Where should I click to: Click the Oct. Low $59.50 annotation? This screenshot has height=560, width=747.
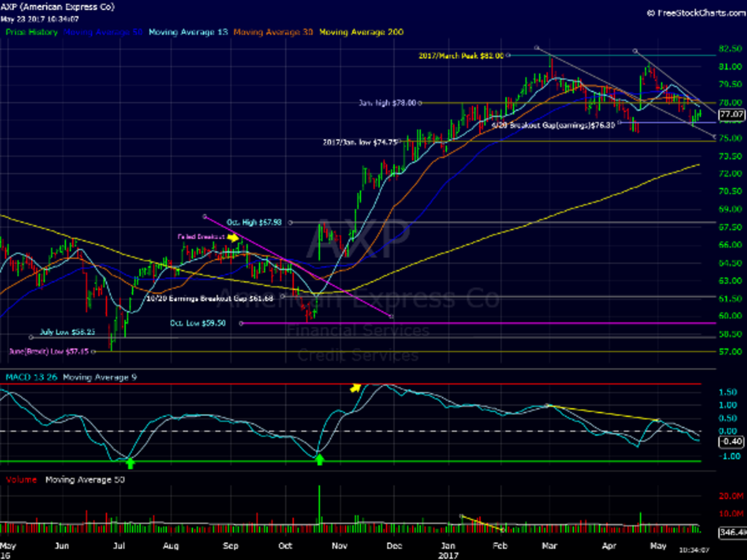point(197,323)
